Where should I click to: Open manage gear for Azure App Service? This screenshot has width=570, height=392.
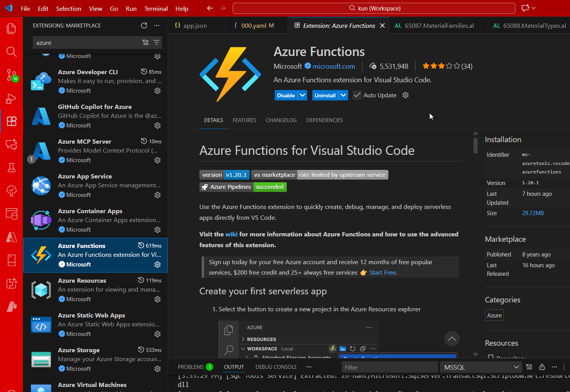(x=157, y=195)
